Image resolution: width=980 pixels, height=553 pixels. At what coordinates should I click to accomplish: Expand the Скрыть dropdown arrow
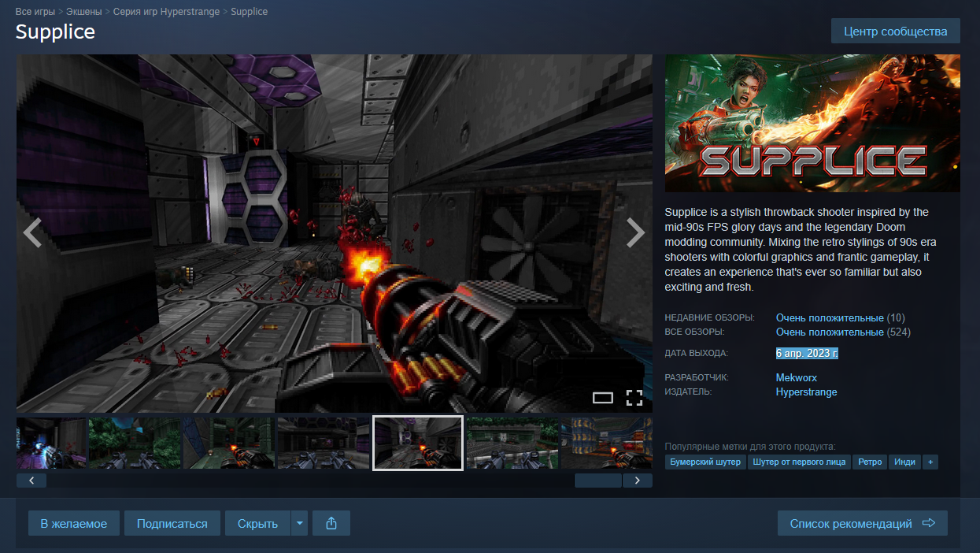pos(299,523)
